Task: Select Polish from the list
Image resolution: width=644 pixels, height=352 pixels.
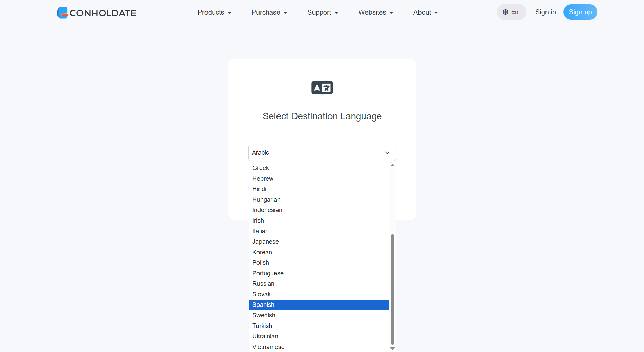Action: 319,263
